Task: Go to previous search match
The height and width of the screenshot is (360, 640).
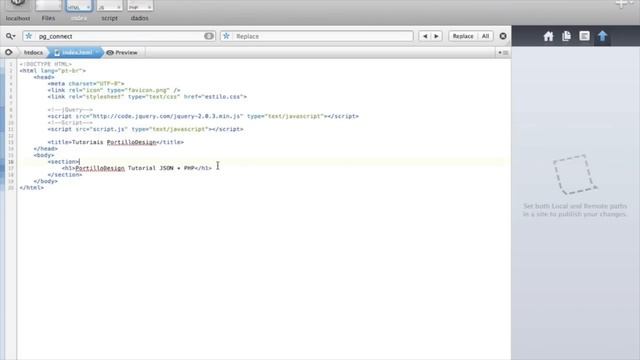Action: click(425, 36)
